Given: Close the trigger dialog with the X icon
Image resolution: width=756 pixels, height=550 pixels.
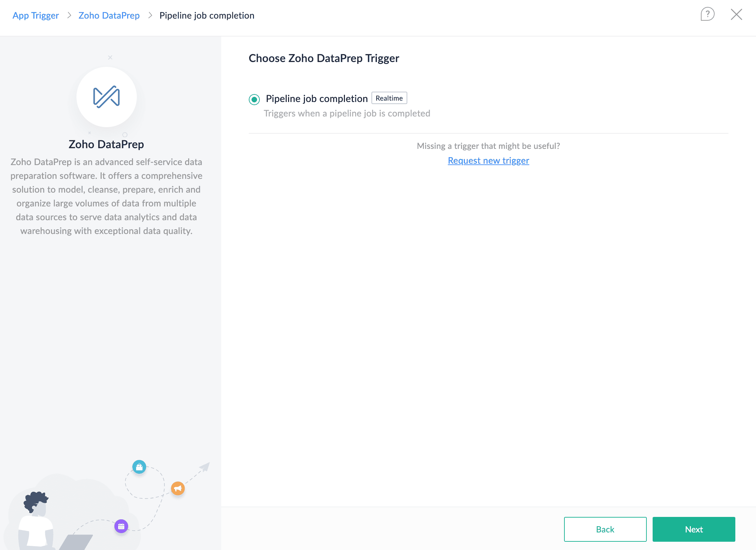Looking at the screenshot, I should [736, 14].
